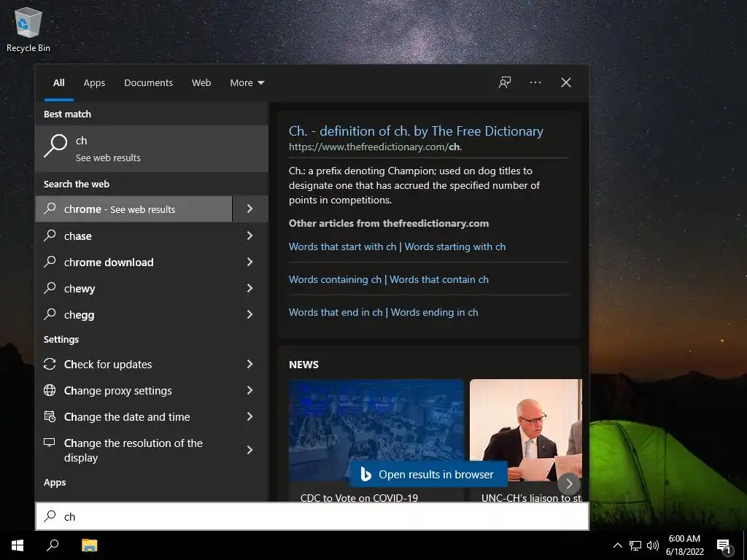
Task: Open the More dropdown filter
Action: (x=247, y=83)
